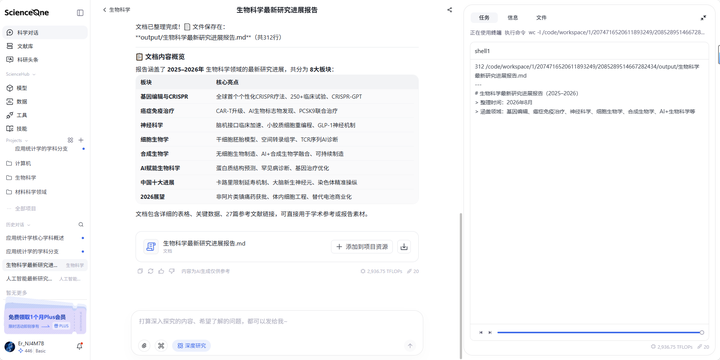720x360 pixels.
Task: Click the 合成生物学 table cell
Action: coord(155,154)
